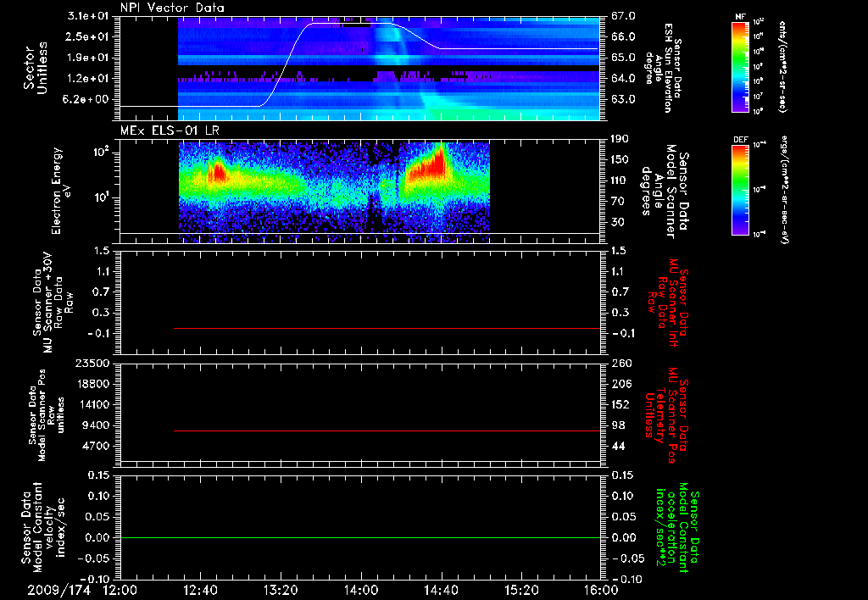Click the "Sector Unitless" axis label

36,68
